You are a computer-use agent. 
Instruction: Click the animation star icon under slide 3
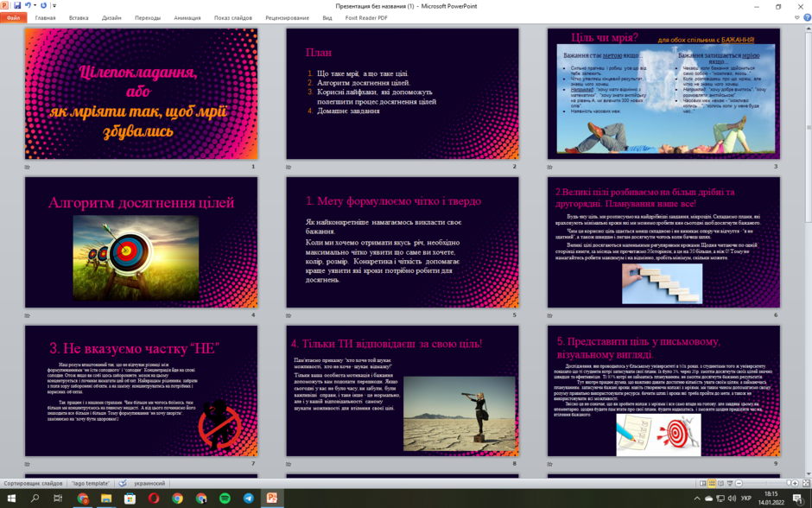[x=550, y=167]
